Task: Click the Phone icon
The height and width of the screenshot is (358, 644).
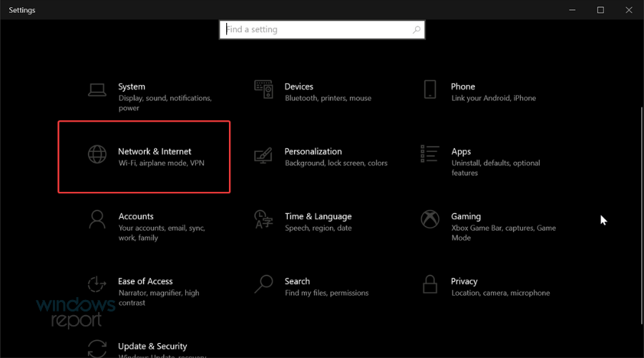Action: [x=430, y=89]
